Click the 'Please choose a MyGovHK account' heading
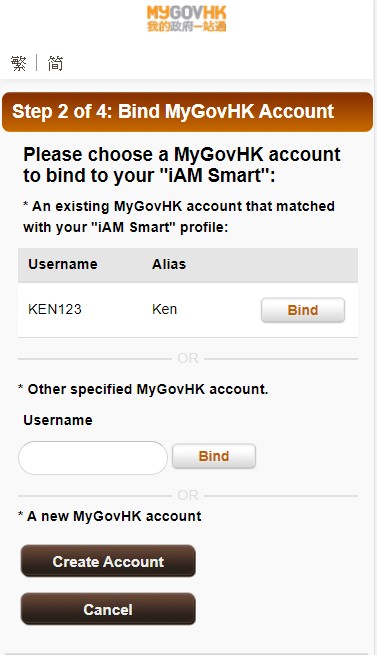 point(182,165)
